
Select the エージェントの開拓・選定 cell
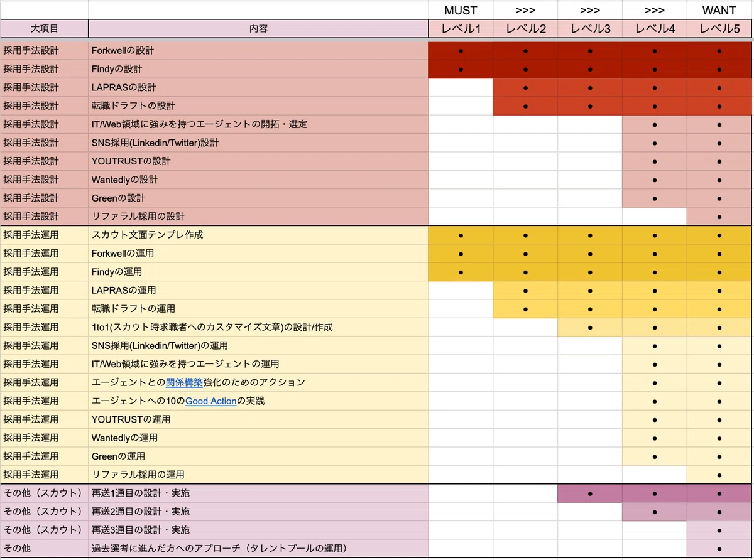pyautogui.click(x=258, y=124)
